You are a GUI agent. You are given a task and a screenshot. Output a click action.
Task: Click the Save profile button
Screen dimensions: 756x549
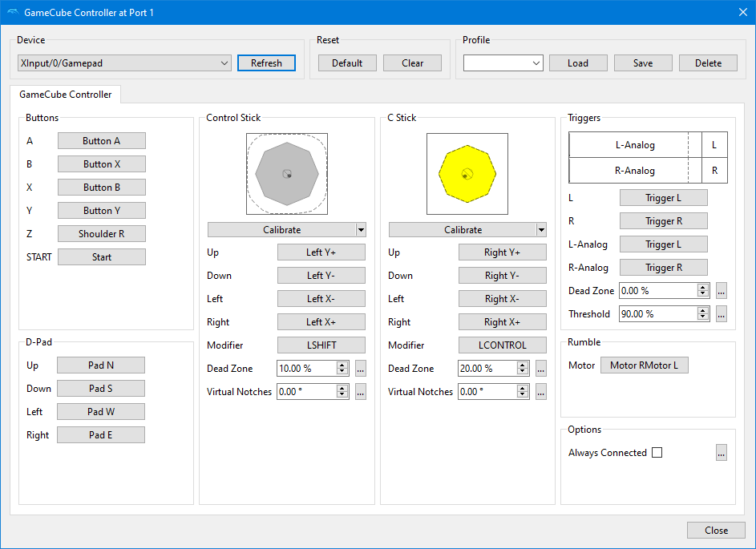pos(643,63)
